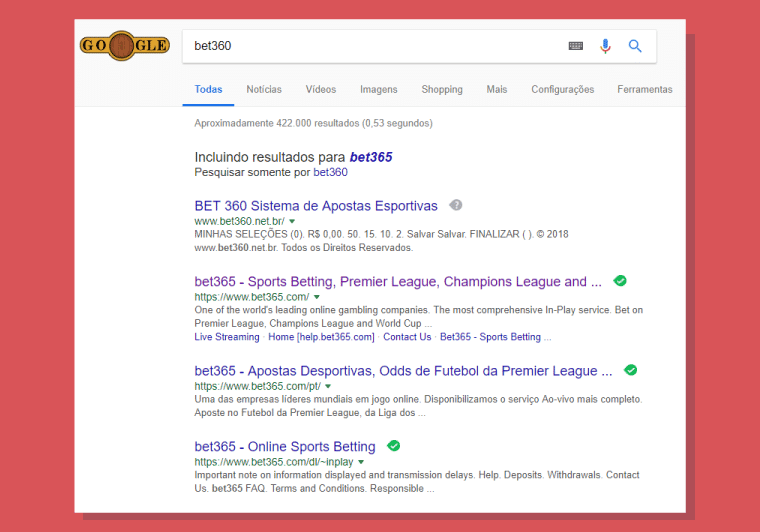Open Home [help.bet365.com] sitelink
Viewport: 760px width, 532px height.
tap(321, 337)
